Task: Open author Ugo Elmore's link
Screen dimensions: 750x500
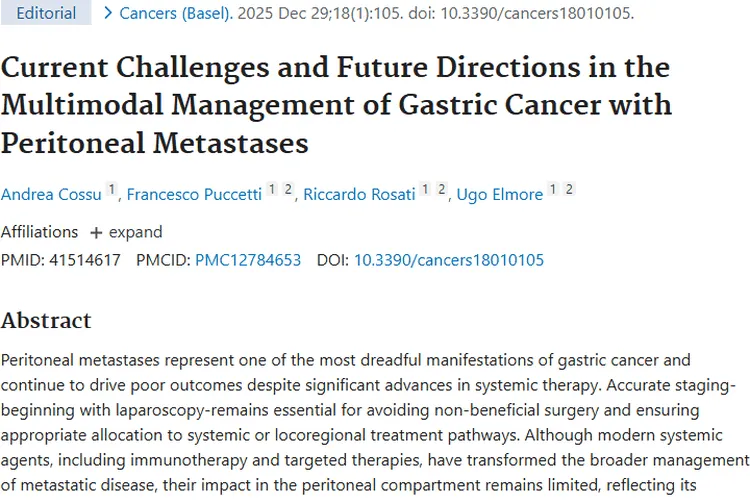Action: click(500, 194)
